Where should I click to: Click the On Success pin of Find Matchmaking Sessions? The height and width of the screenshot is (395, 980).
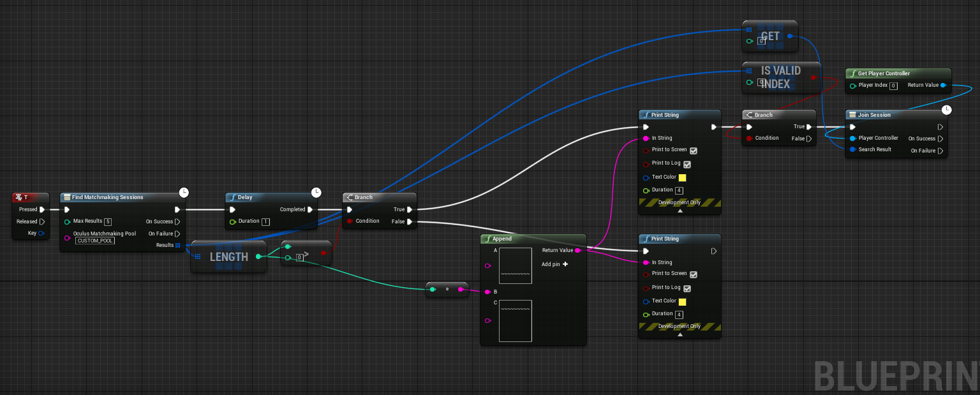tap(177, 221)
